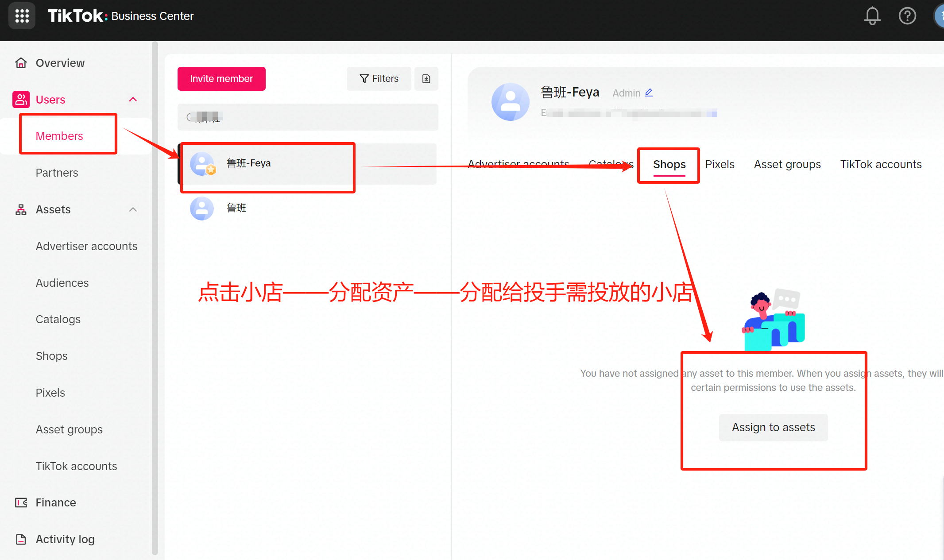Open the help question mark icon

(x=907, y=16)
